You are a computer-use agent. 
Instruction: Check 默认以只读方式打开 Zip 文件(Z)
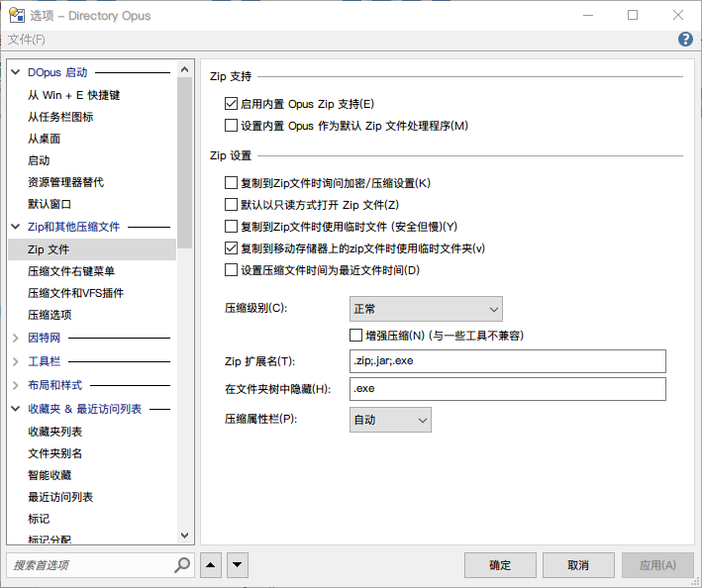click(x=231, y=205)
